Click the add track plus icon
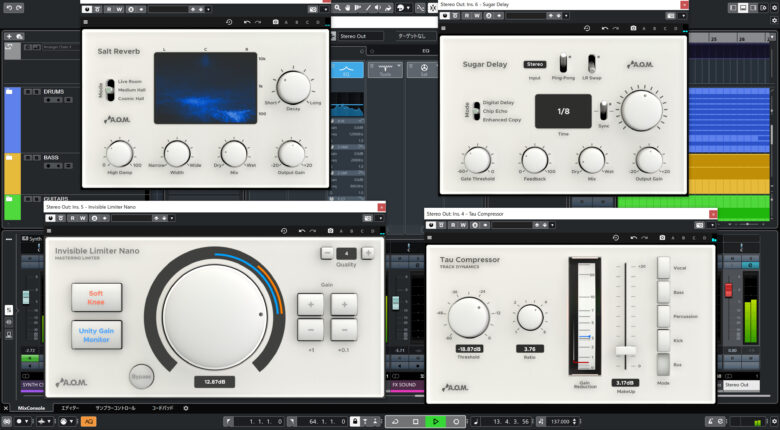This screenshot has width=780, height=430. tap(9, 36)
